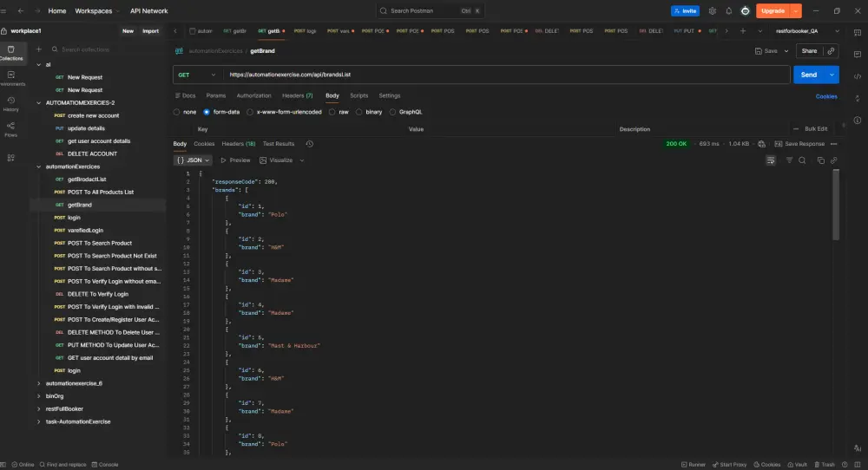Viewport: 868px width, 470px height.
Task: Copy the response link icon
Action: 833,160
